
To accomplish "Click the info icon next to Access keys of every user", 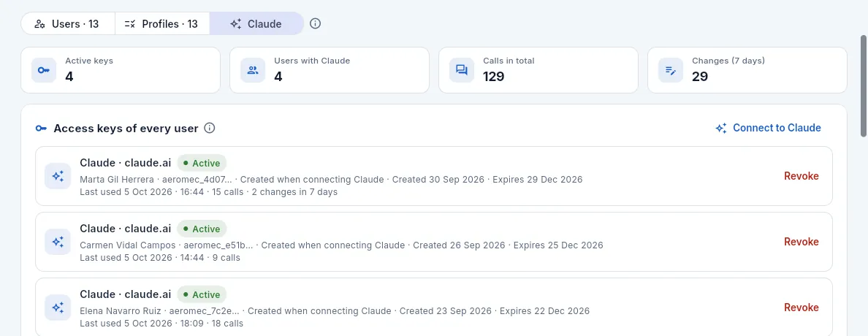I will click(x=209, y=128).
